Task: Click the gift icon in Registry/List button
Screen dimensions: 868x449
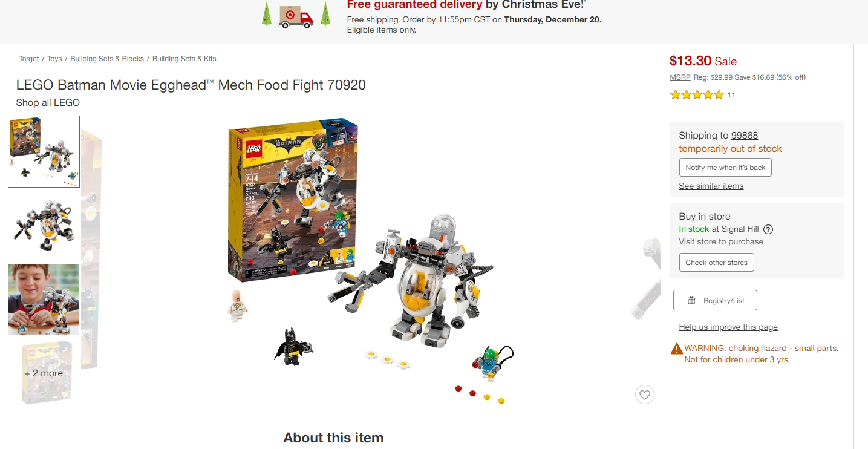Action: coord(691,300)
